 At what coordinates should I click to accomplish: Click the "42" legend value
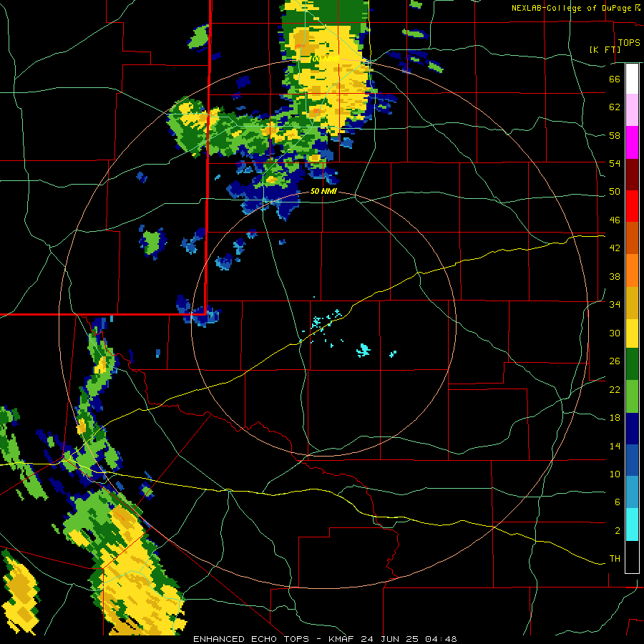click(x=615, y=248)
